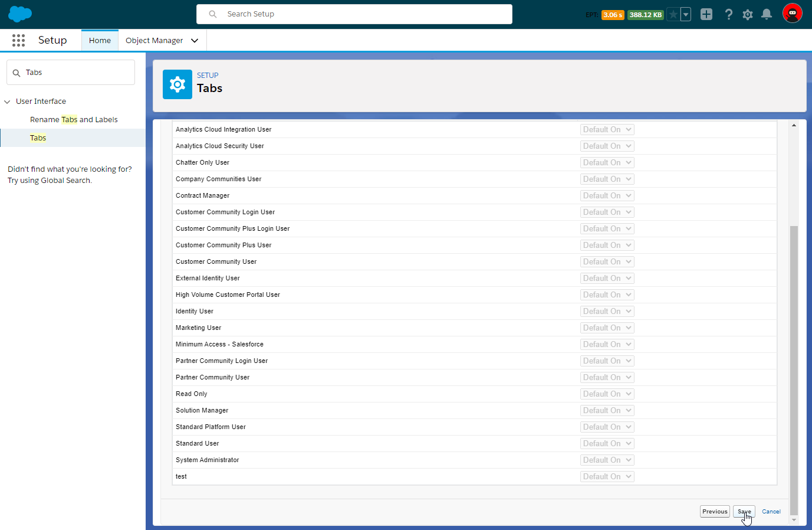
Task: Click the blue gear icon beside Tabs heading
Action: pyautogui.click(x=177, y=84)
